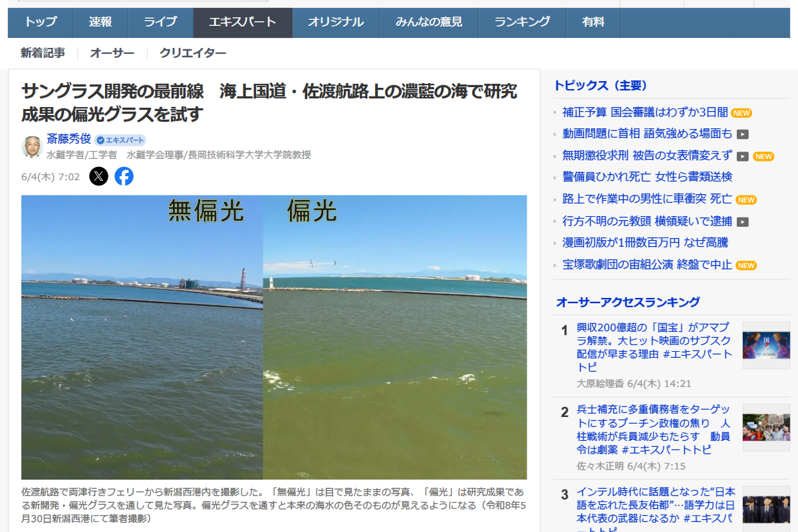Click author avatar of 斎藤秀俊
Viewport: 798px width, 532px height.
point(32,147)
